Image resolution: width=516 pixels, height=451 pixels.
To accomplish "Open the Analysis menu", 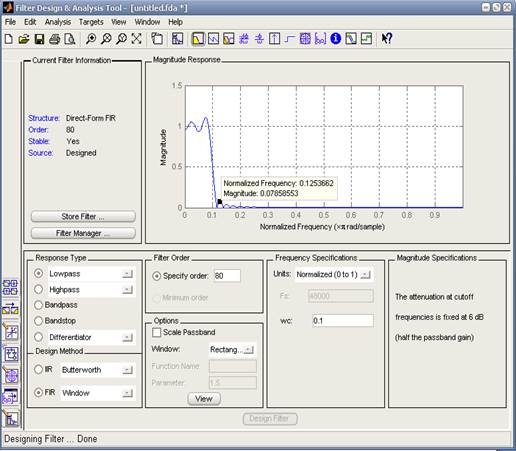I will [x=58, y=22].
